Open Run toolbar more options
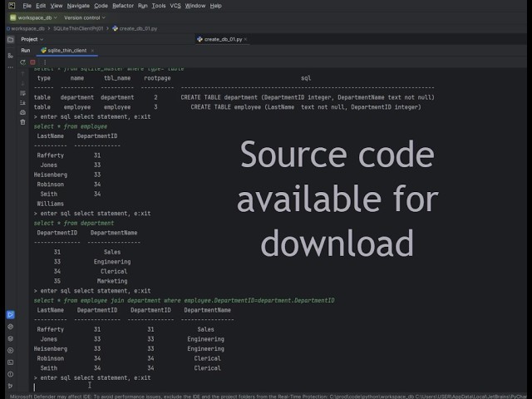Screen dimensions: 532x399 click(x=45, y=62)
